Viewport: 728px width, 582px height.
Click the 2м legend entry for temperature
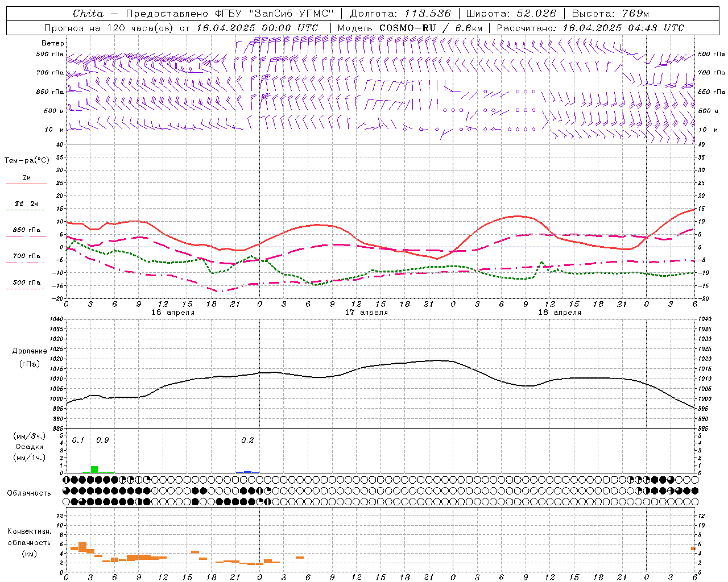click(x=27, y=178)
